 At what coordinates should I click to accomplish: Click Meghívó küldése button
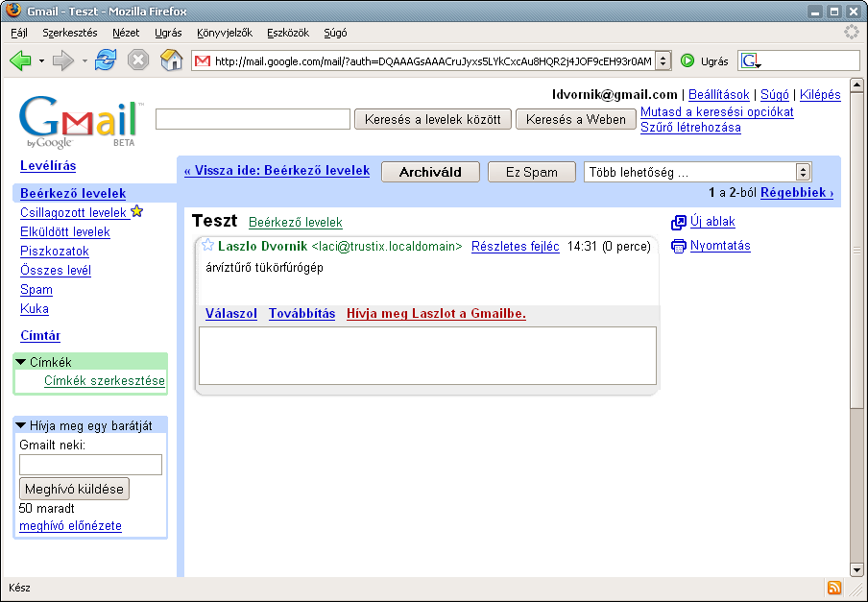tap(74, 489)
